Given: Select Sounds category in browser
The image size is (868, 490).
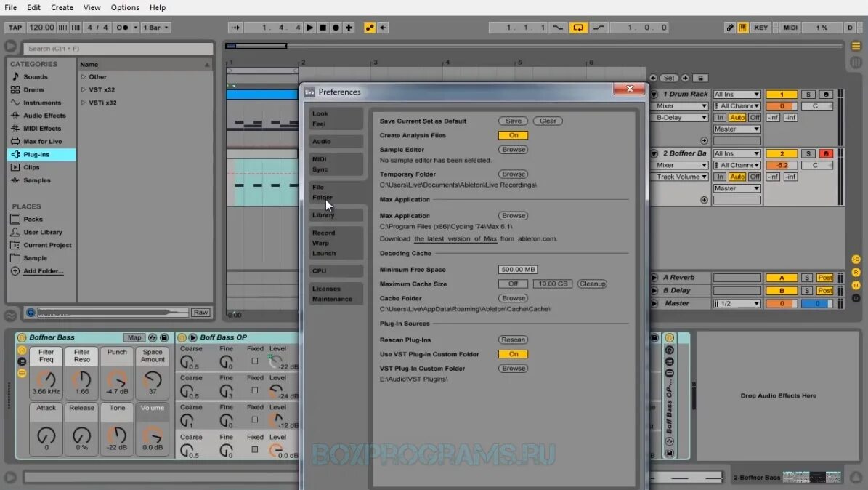Looking at the screenshot, I should point(36,76).
